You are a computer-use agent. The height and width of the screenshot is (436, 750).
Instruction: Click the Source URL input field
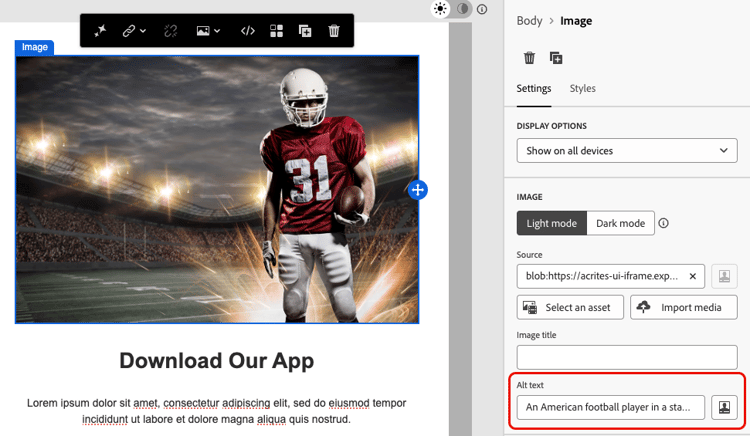pyautogui.click(x=603, y=276)
